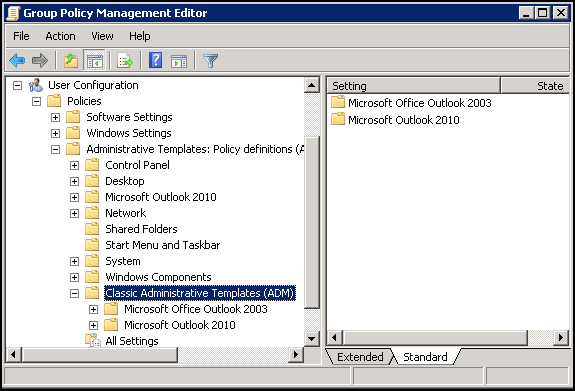
Task: Click Microsoft Office Outlook 2003 folder icon in right pane
Action: [x=338, y=102]
